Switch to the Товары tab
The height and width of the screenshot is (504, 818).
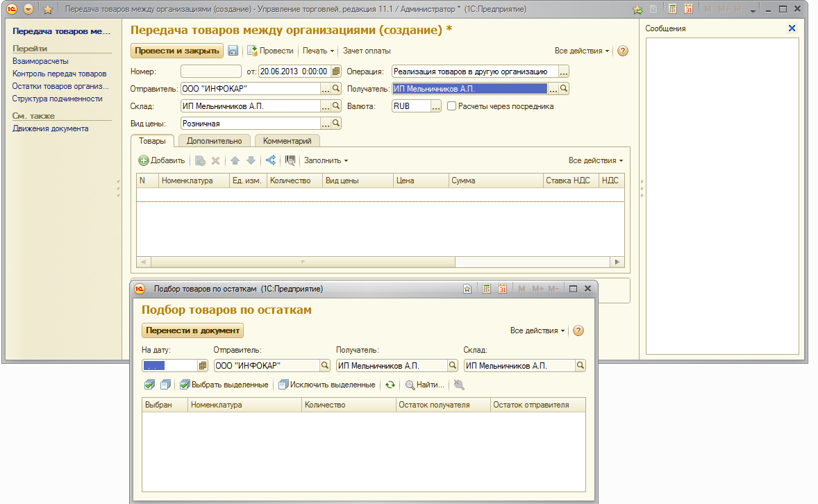[152, 141]
